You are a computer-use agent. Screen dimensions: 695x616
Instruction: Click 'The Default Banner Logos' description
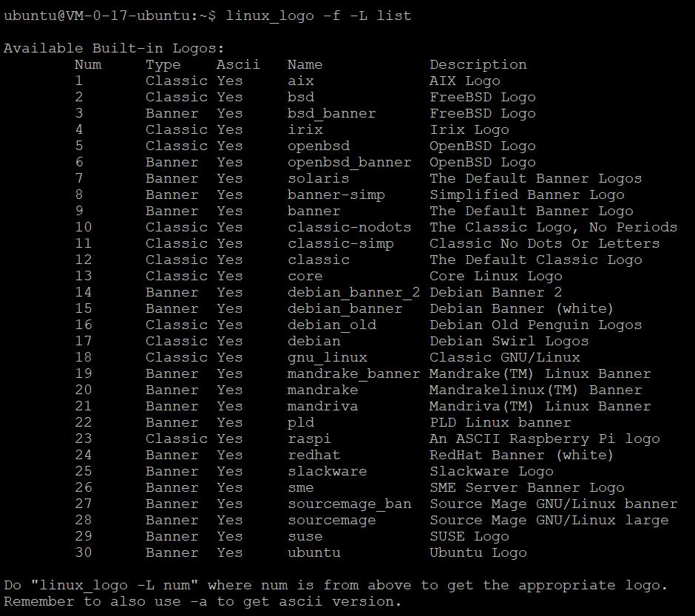(536, 179)
